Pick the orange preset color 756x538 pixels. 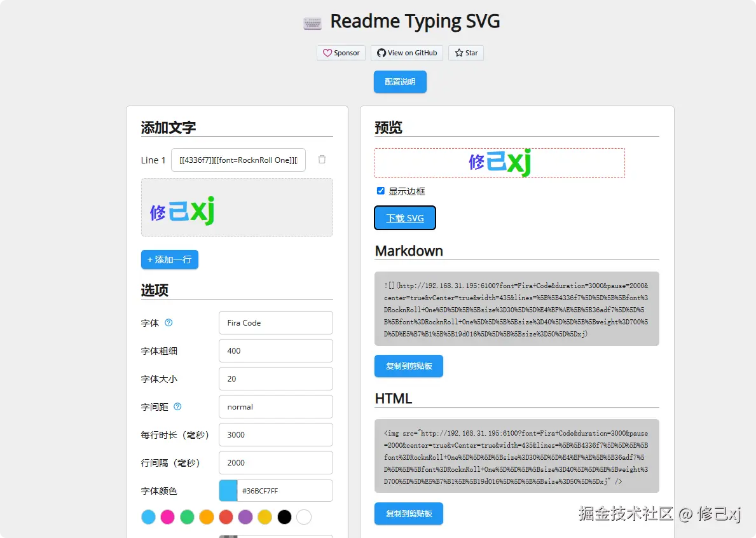pos(207,517)
